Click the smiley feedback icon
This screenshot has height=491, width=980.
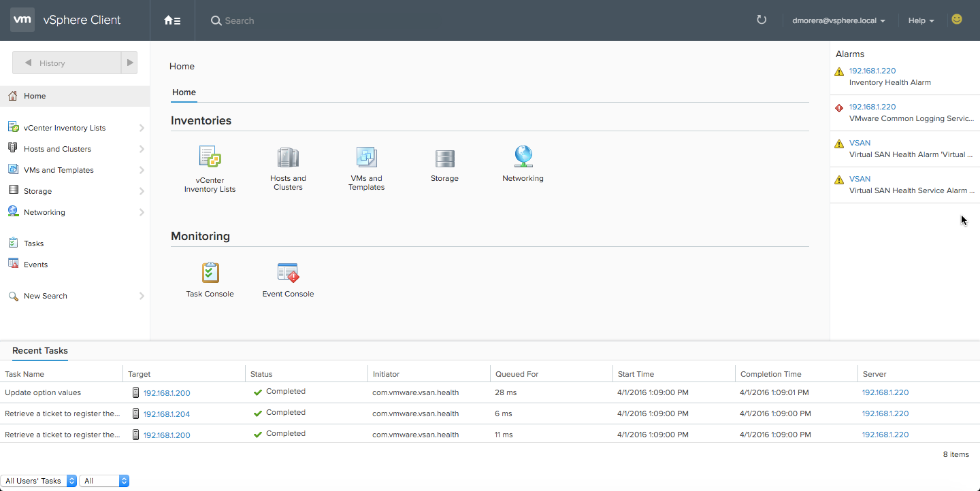click(x=957, y=20)
